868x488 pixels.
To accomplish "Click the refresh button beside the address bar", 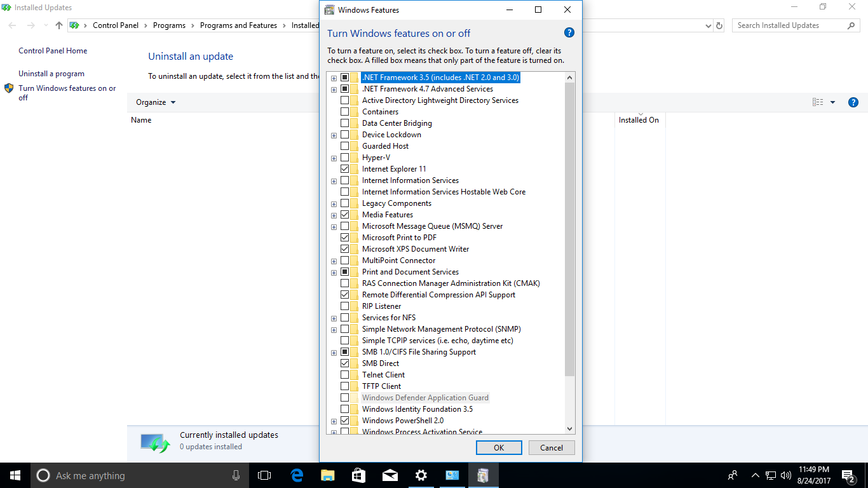I will [719, 25].
